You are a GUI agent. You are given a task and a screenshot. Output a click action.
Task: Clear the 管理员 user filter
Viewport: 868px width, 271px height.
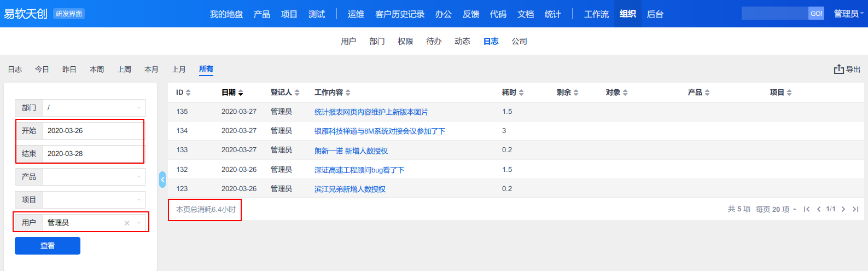(x=127, y=223)
